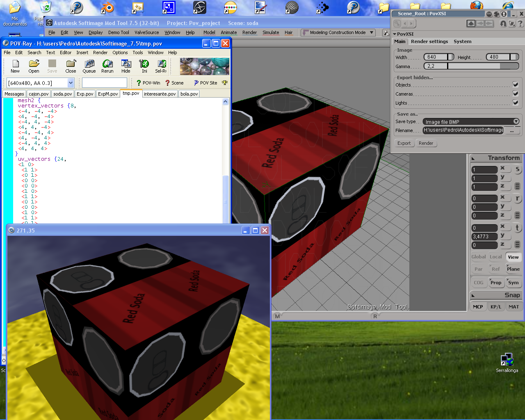The width and height of the screenshot is (525, 420).
Task: Open the POV-Ray Insert menu
Action: click(82, 52)
